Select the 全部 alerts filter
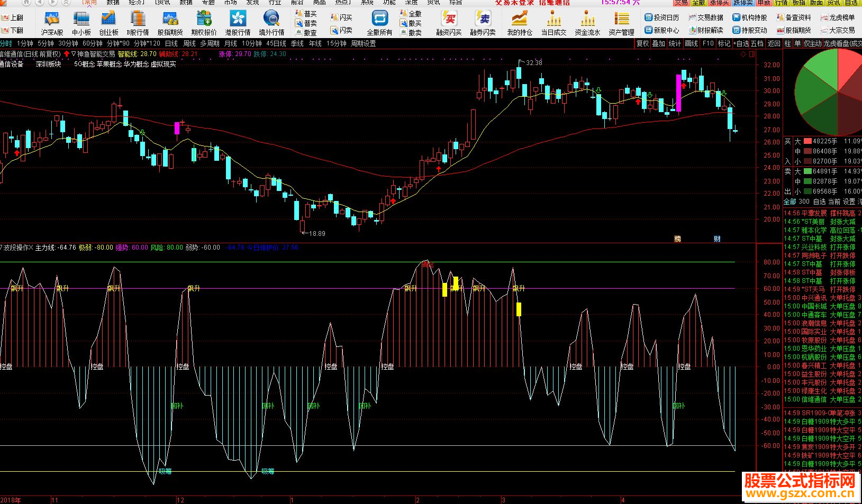 [x=790, y=201]
